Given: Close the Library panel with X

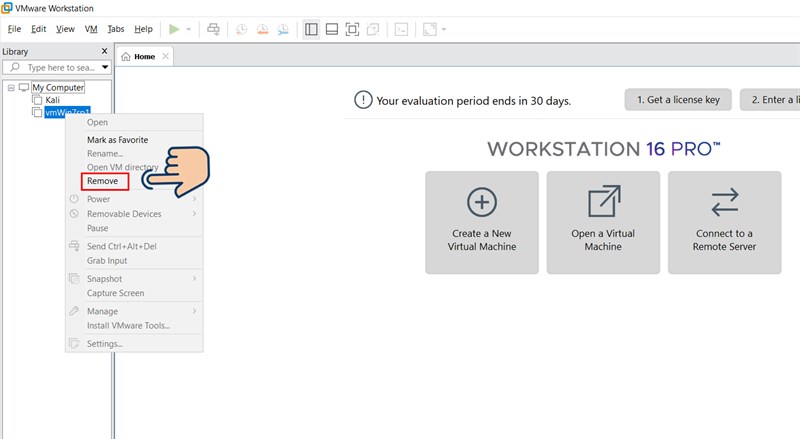Looking at the screenshot, I should tap(105, 51).
